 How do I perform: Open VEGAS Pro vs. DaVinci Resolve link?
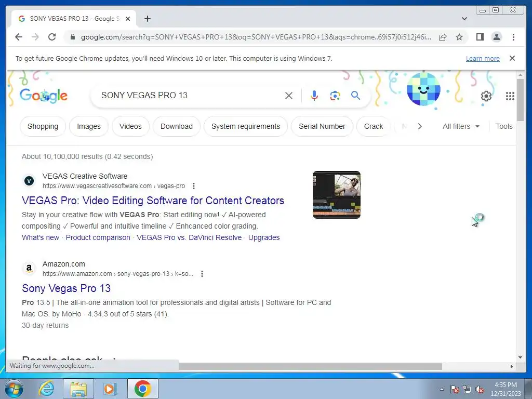click(189, 237)
